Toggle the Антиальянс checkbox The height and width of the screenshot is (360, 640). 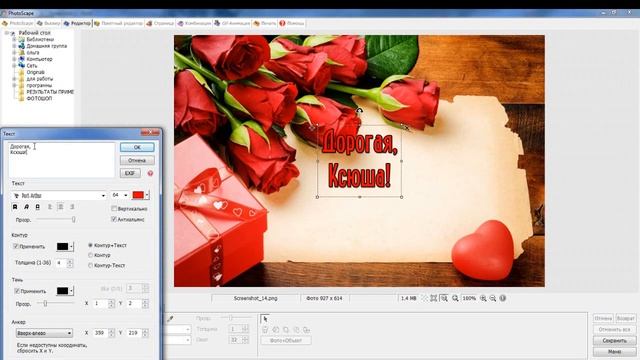click(114, 219)
